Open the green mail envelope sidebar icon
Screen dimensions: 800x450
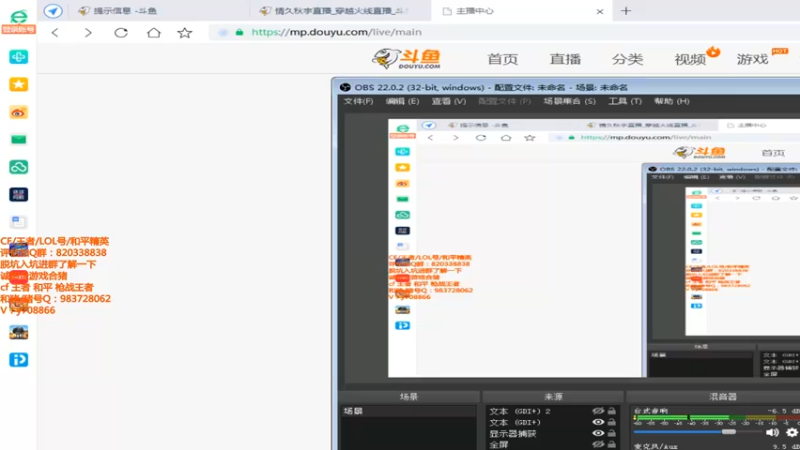coord(18,139)
